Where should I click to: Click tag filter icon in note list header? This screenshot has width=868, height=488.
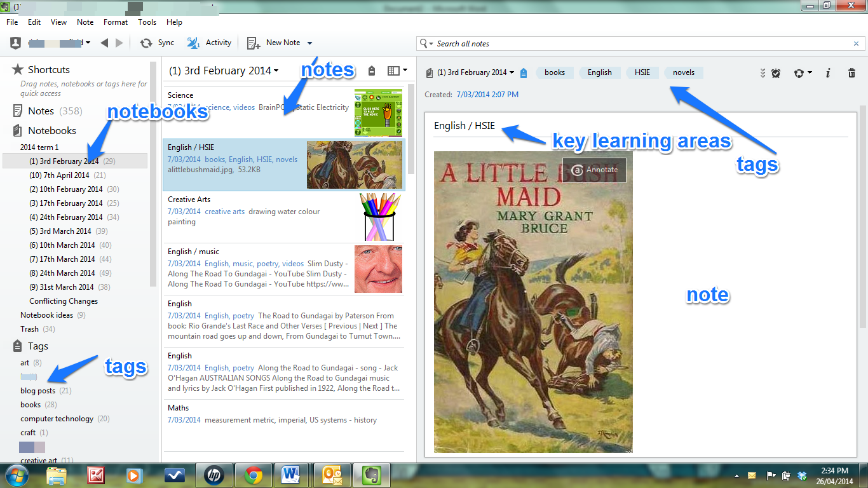[x=372, y=71]
